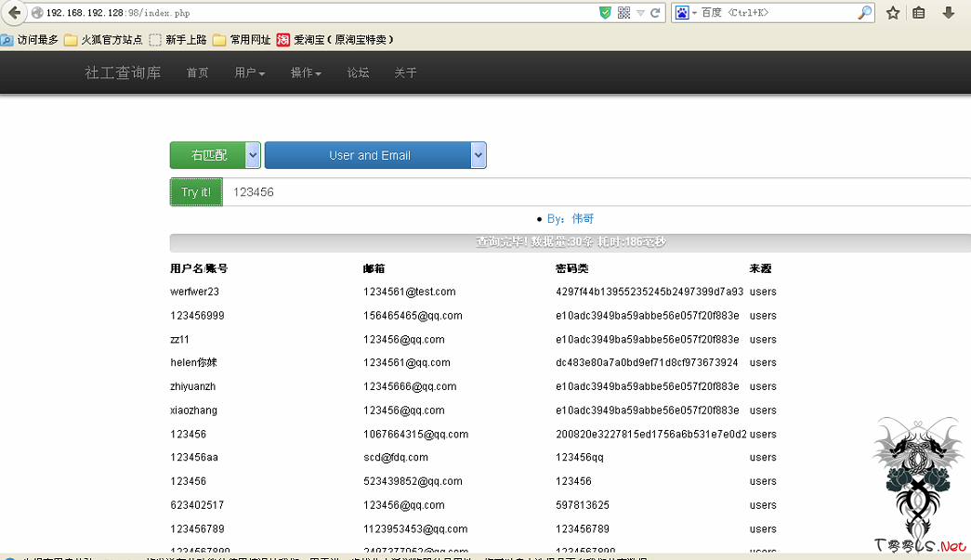Open the address bar history dropdown arrow

point(640,13)
